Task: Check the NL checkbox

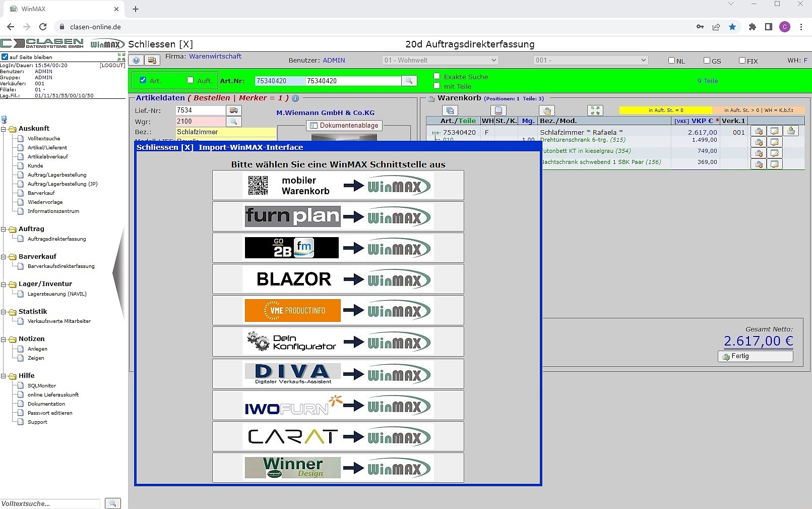Action: 671,61
